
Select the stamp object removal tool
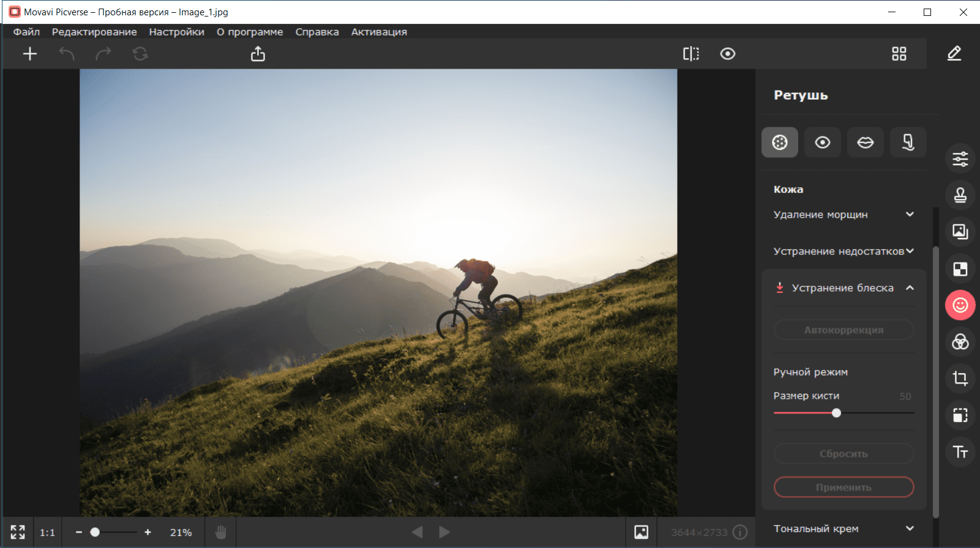click(960, 195)
